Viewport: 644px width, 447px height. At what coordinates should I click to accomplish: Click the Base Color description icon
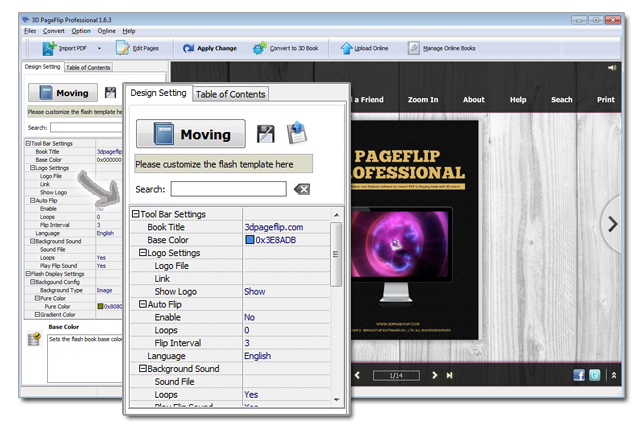point(34,339)
